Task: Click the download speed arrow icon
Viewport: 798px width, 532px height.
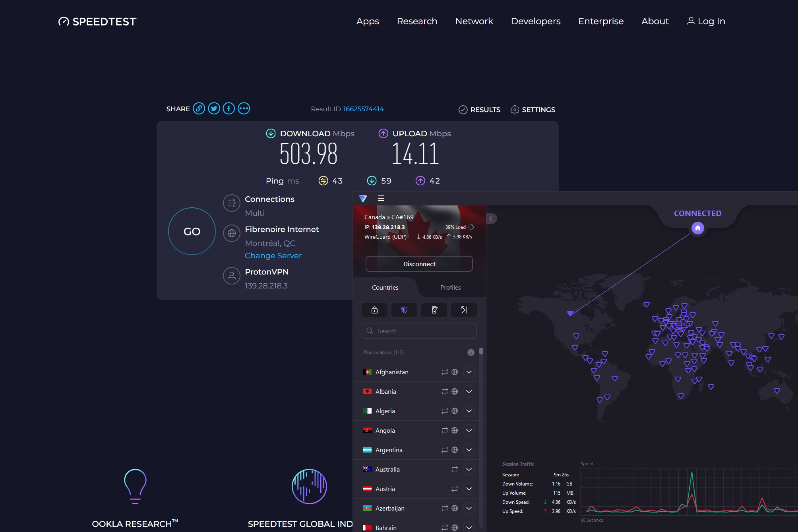Action: pyautogui.click(x=271, y=133)
